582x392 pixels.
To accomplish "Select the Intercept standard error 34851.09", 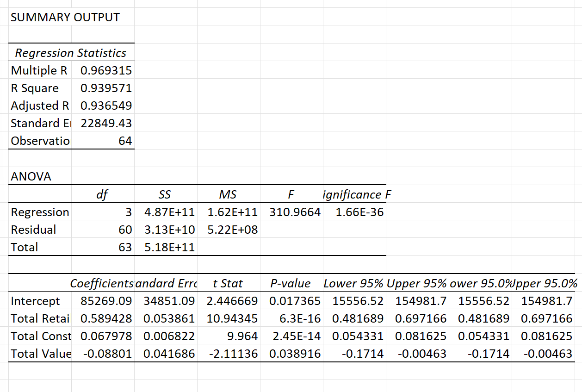I will click(169, 301).
